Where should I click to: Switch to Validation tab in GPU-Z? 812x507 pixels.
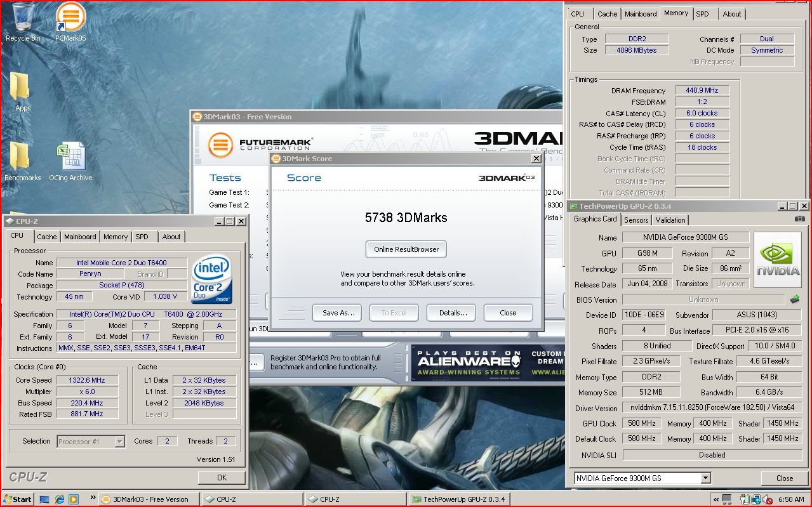(670, 220)
